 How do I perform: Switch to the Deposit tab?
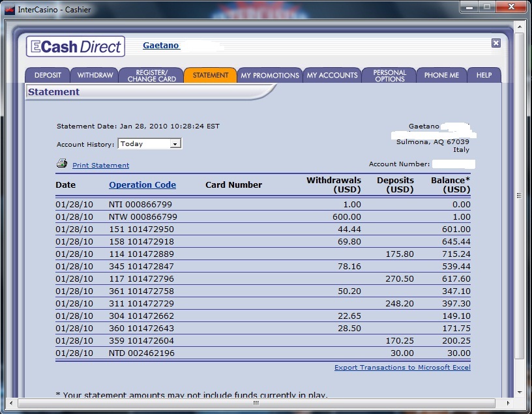(x=48, y=75)
